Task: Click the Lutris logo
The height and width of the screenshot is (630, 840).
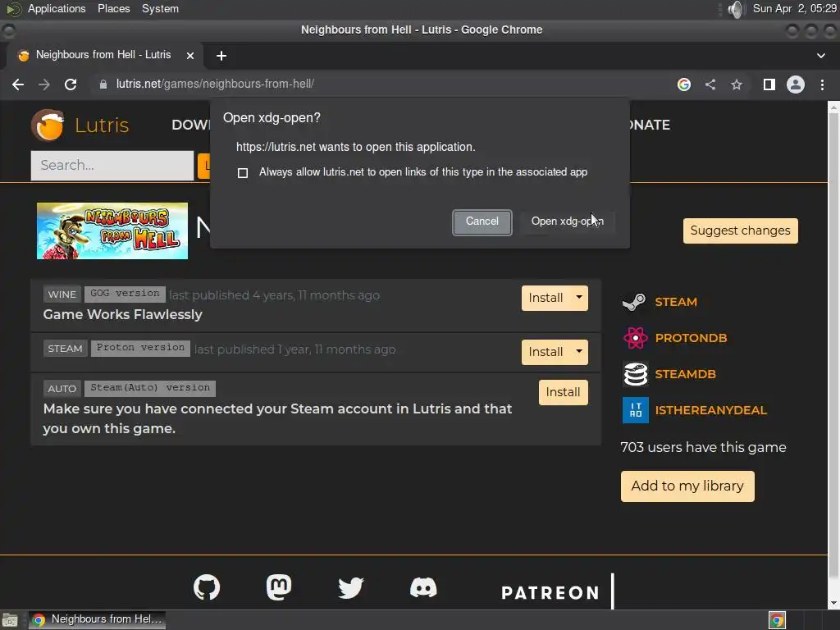Action: (x=80, y=126)
